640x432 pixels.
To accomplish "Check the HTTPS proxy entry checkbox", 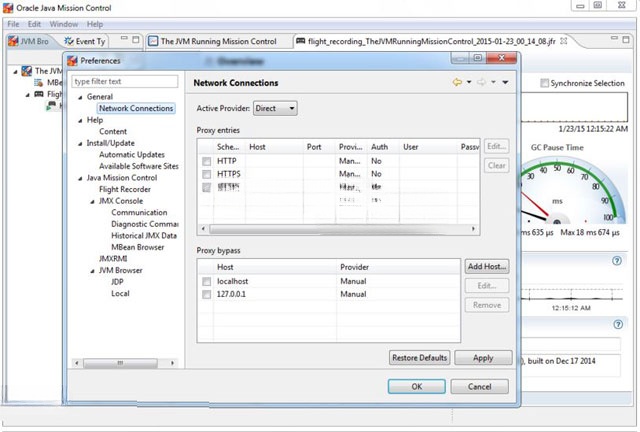I will (207, 174).
